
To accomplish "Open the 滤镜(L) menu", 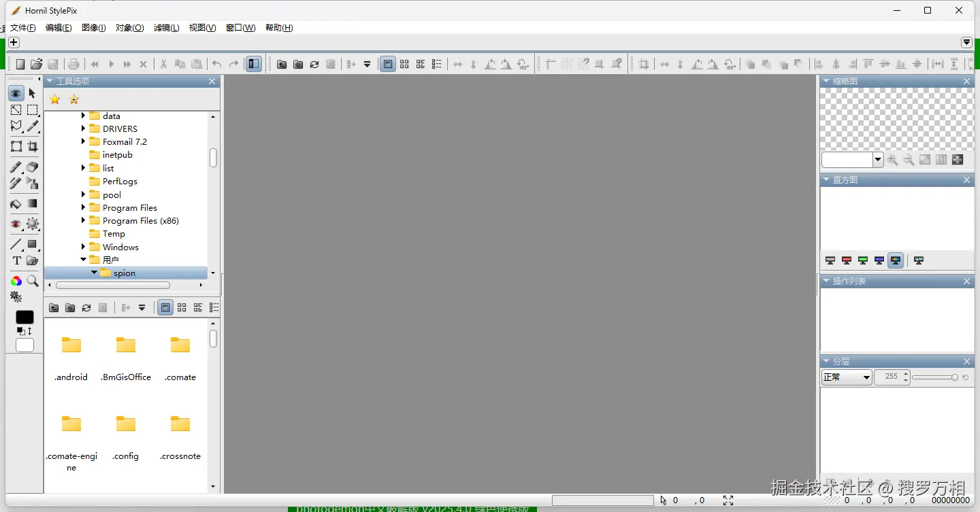I will (x=166, y=28).
